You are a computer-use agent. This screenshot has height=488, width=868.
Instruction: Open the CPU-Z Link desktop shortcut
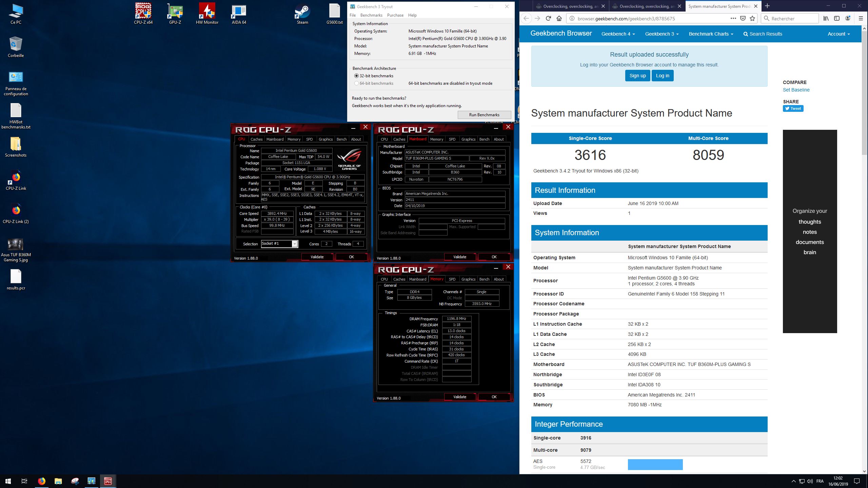[16, 180]
